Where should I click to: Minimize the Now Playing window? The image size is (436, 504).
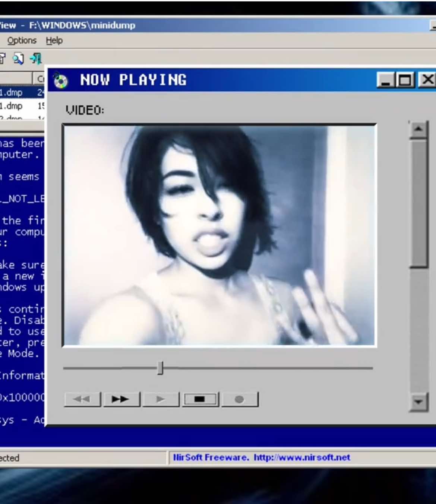click(385, 80)
